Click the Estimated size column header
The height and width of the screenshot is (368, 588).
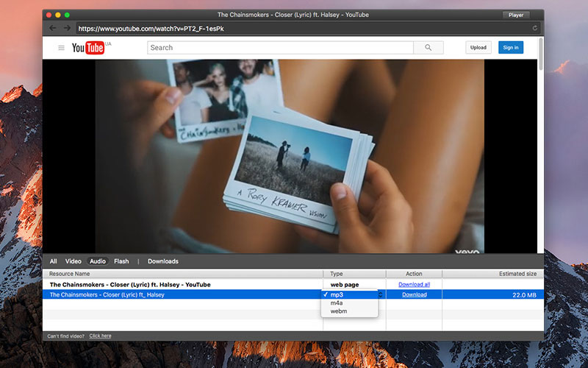[493, 274]
